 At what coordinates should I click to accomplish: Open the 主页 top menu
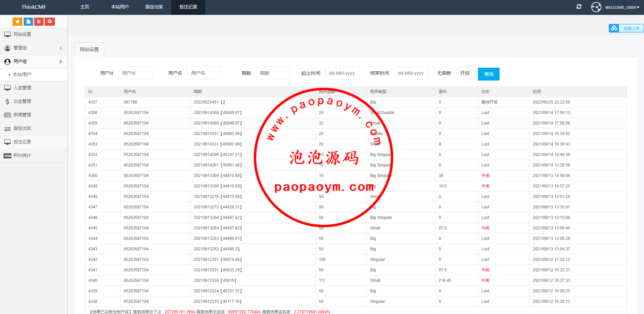(x=85, y=7)
